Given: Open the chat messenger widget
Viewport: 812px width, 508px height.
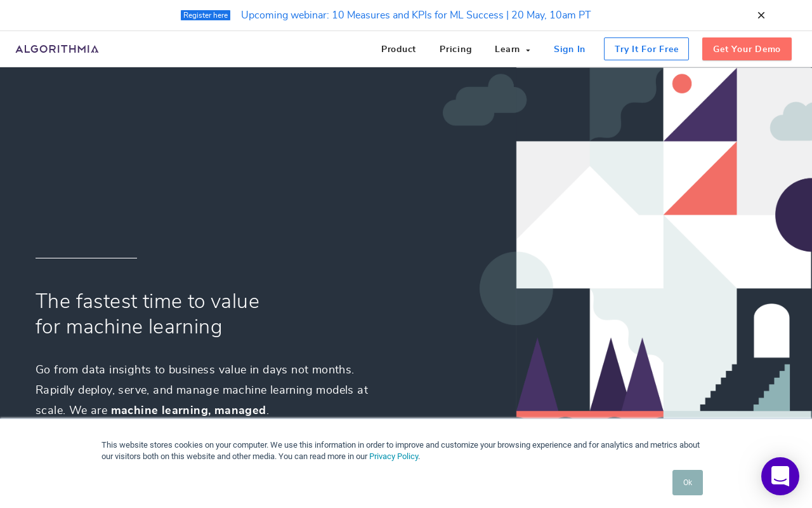Looking at the screenshot, I should coord(780,476).
